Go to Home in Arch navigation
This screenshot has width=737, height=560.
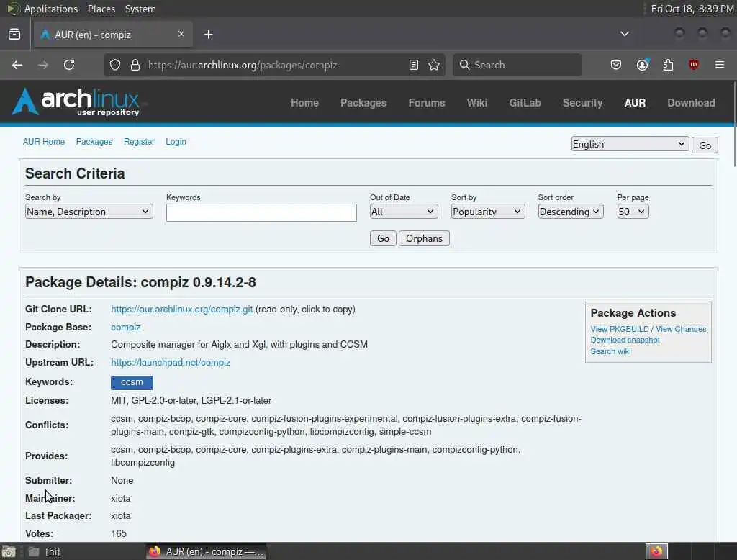(304, 102)
